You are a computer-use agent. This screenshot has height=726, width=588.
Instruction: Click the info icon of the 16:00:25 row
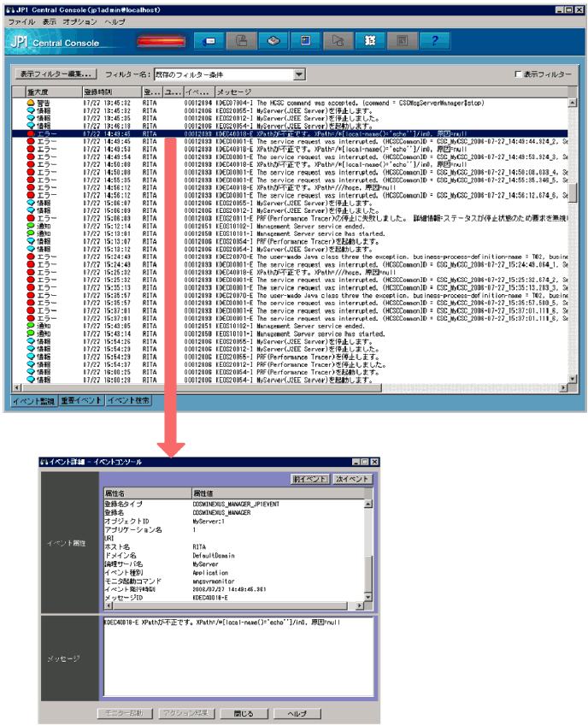(31, 372)
